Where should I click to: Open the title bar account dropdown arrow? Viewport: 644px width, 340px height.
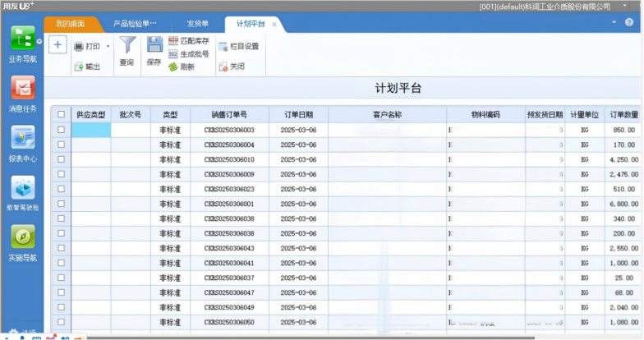(x=624, y=6)
